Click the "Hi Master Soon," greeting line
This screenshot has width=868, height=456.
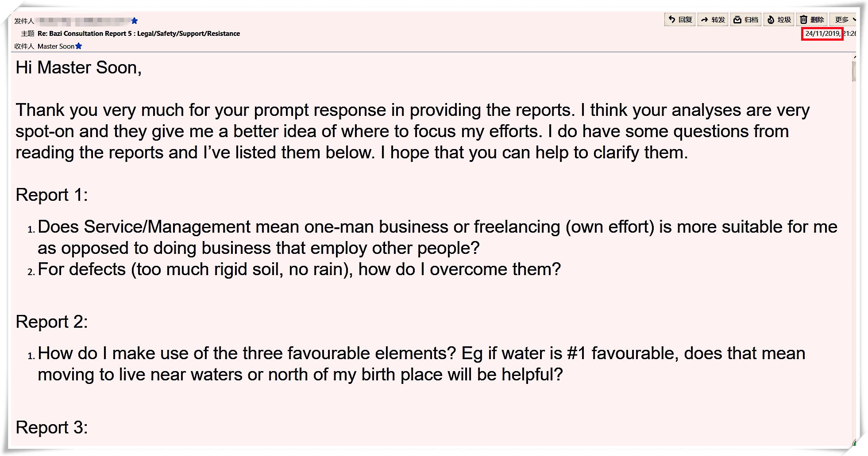click(78, 68)
